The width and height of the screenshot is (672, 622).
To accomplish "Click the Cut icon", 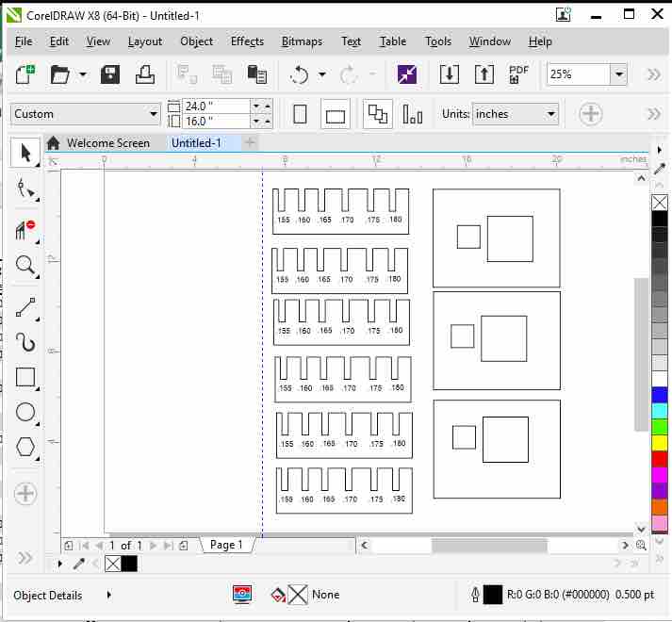I will click(x=187, y=74).
